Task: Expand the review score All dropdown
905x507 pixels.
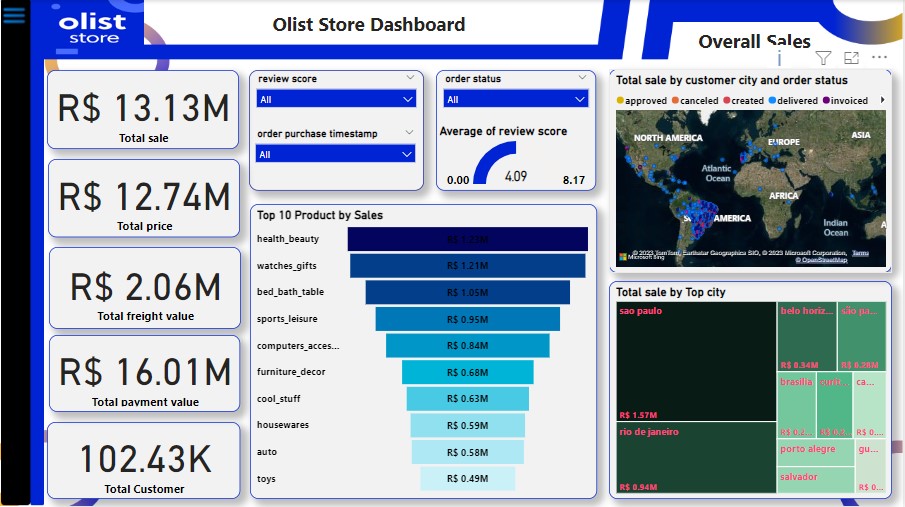Action: pos(335,100)
